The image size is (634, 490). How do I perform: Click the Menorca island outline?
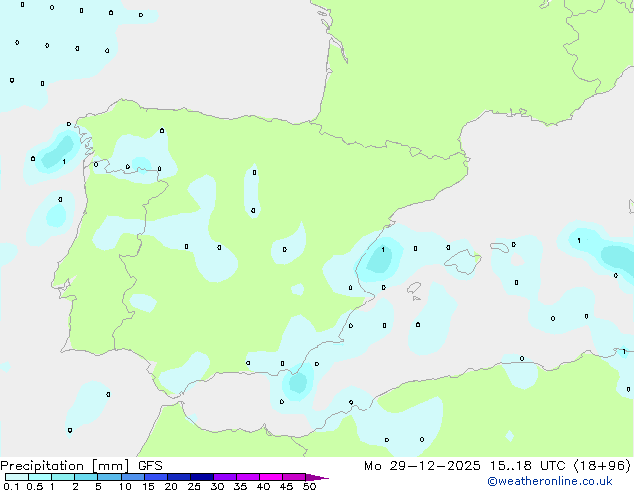tap(500, 247)
